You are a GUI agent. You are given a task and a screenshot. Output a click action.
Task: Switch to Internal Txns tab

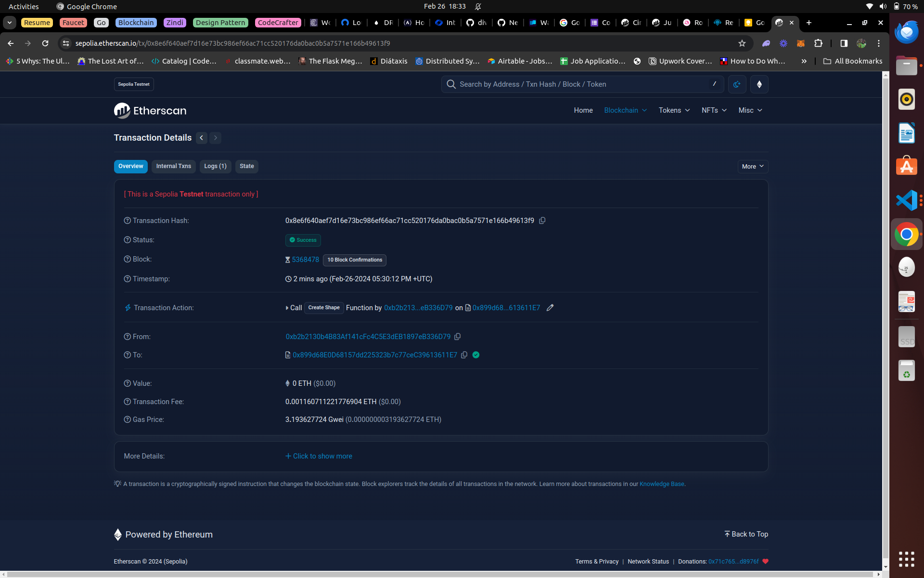pyautogui.click(x=174, y=166)
